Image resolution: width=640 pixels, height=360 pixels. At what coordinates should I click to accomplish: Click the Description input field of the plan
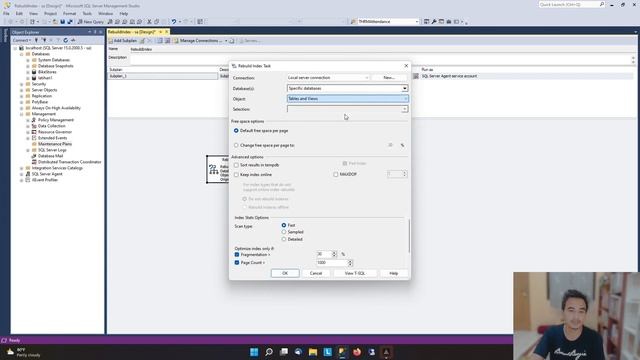tap(380, 59)
